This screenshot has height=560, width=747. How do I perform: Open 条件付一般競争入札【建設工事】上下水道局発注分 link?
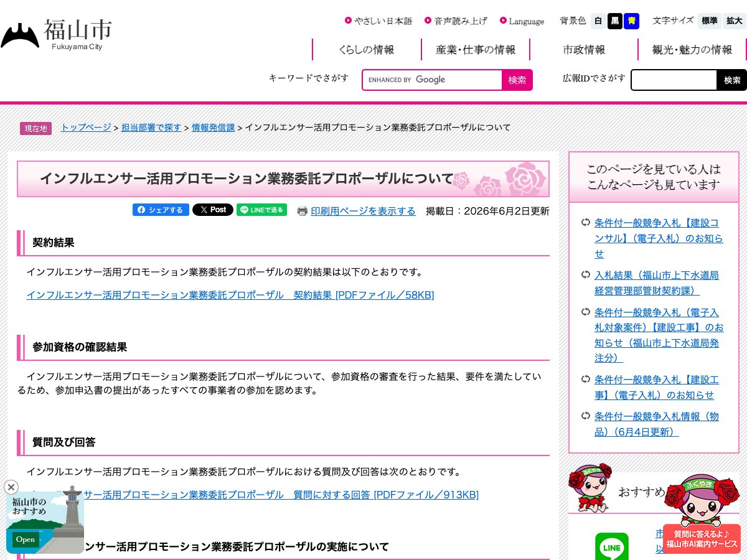pos(659,335)
